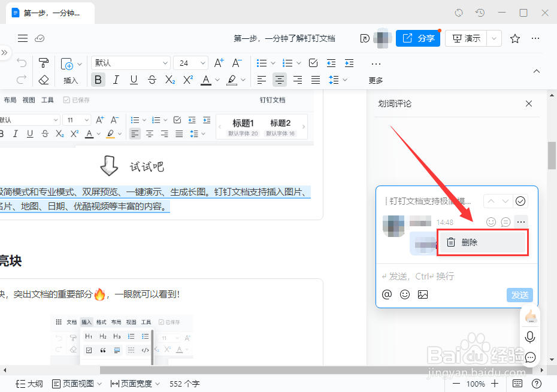Open 更多 toolbar options
The width and height of the screenshot is (557, 392).
pos(376,72)
